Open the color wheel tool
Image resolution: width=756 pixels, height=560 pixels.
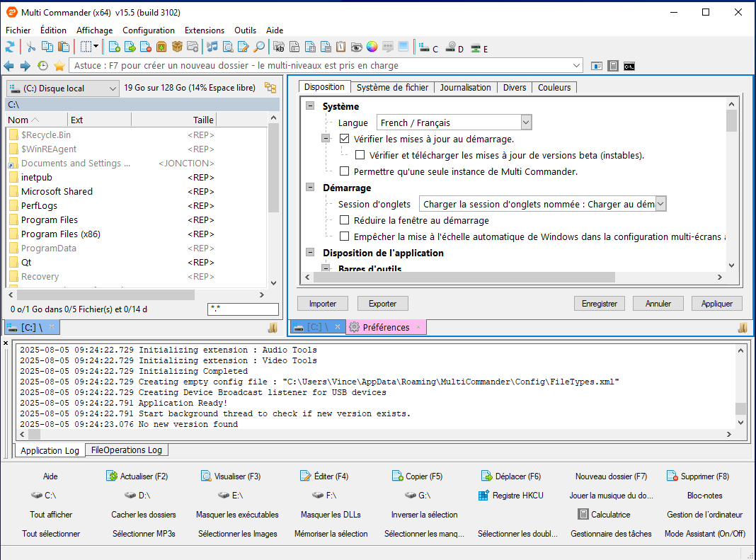(372, 47)
